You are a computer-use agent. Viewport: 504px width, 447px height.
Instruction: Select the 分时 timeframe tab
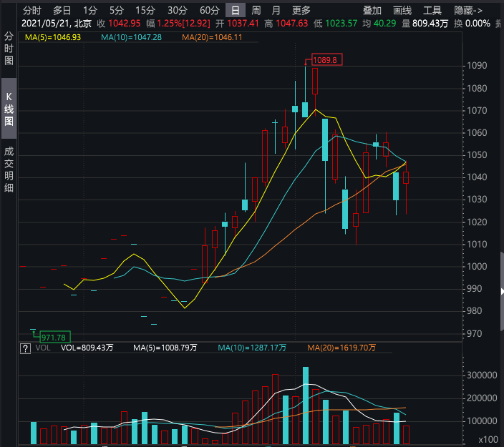pos(31,11)
